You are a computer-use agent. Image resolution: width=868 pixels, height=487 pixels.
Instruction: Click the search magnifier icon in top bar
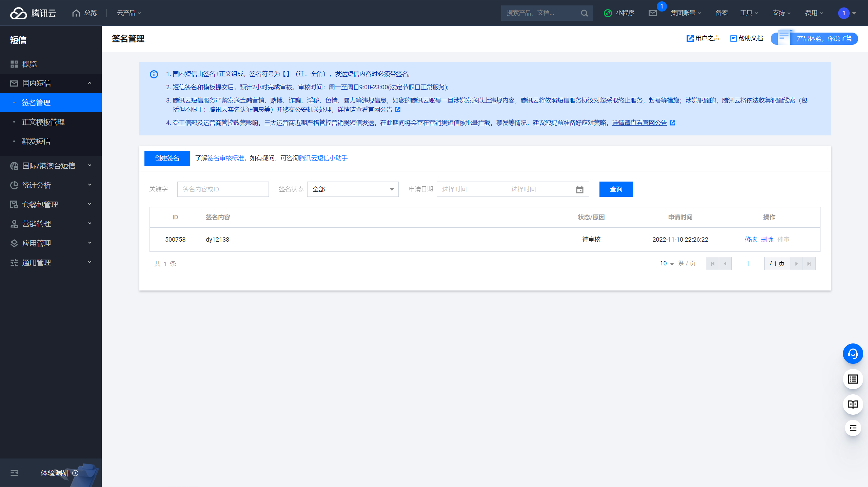point(584,13)
